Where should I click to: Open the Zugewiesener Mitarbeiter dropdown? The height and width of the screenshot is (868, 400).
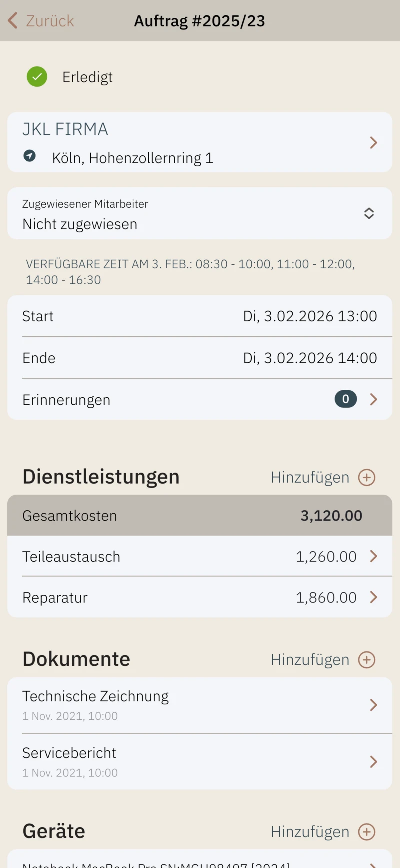[369, 213]
